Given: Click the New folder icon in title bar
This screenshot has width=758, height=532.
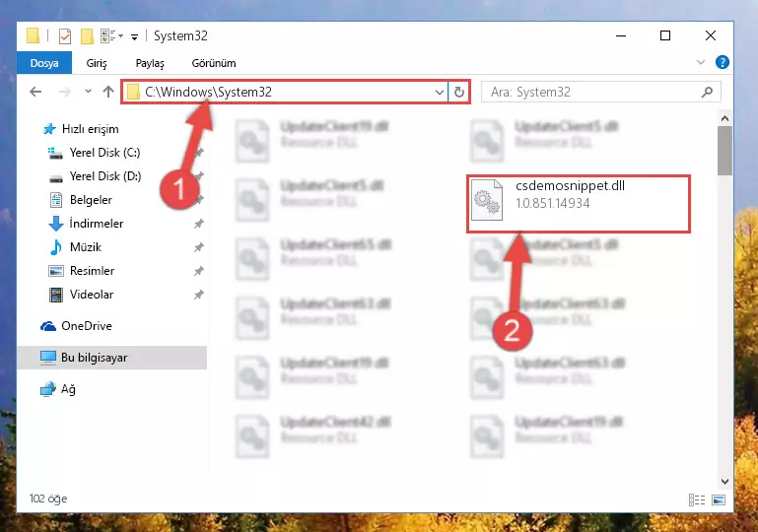Looking at the screenshot, I should coord(87,36).
